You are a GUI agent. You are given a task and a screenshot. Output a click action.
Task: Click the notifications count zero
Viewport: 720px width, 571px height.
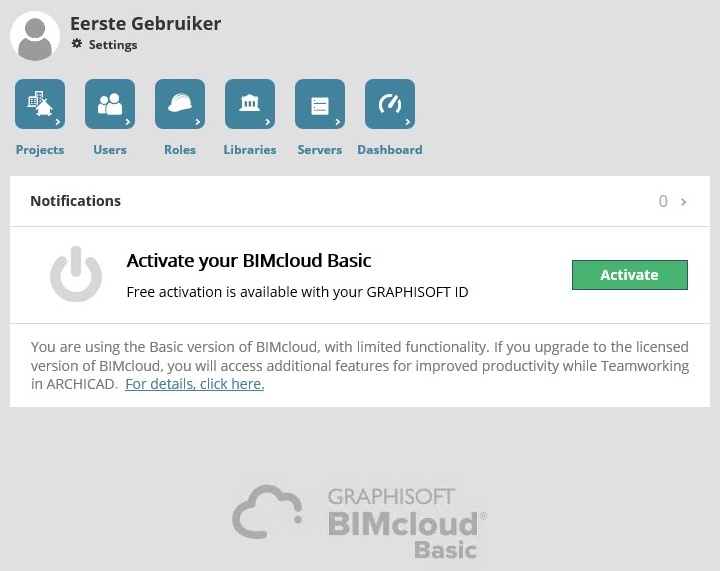pyautogui.click(x=663, y=201)
